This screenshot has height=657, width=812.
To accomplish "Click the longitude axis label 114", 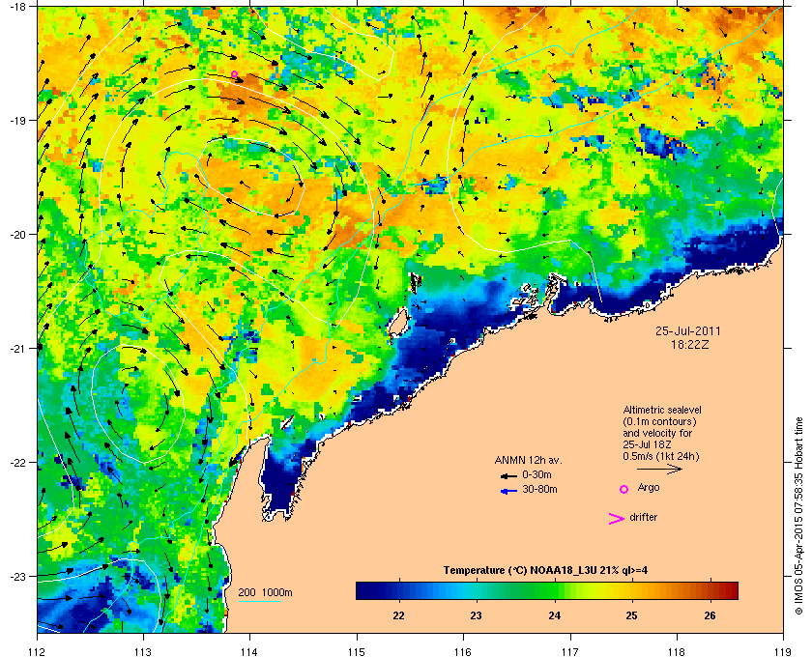I will [x=250, y=651].
